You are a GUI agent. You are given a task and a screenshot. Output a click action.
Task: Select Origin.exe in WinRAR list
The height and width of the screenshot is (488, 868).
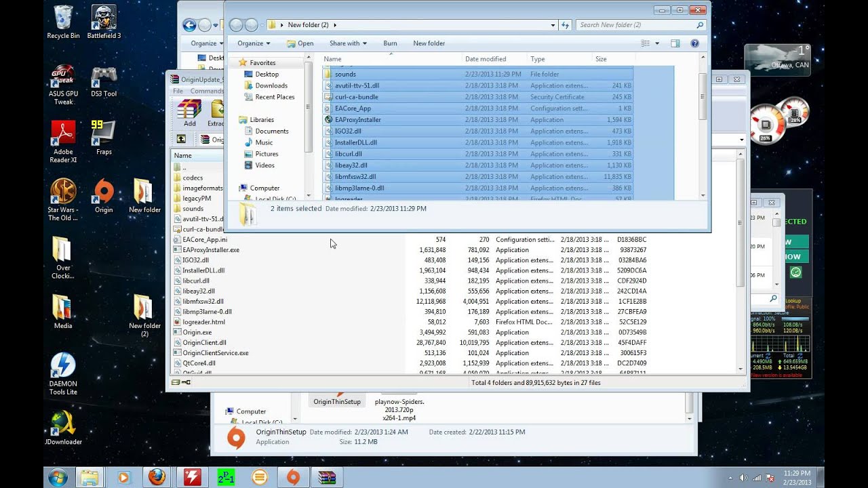point(197,332)
